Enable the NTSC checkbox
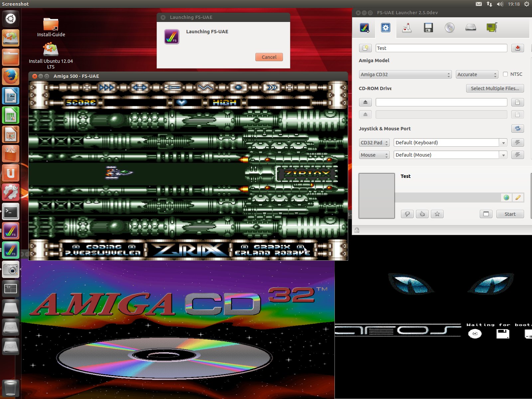532x399 pixels. coord(505,74)
